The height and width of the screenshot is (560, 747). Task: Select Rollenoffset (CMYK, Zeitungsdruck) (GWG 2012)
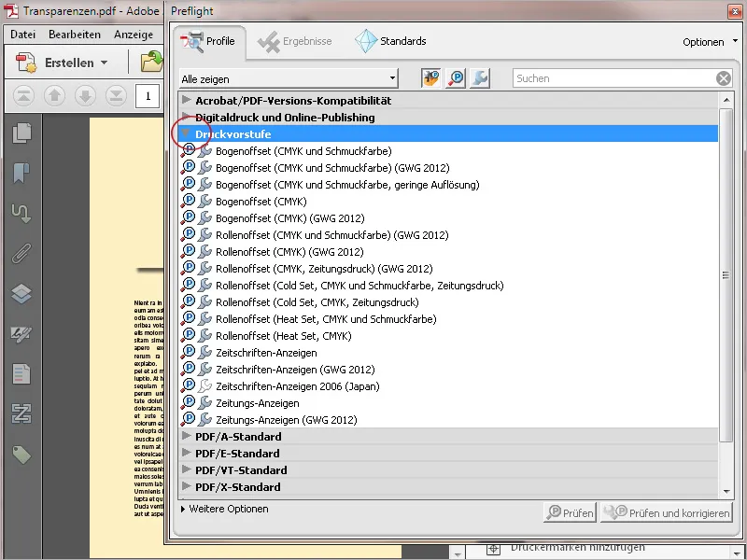[x=324, y=269]
